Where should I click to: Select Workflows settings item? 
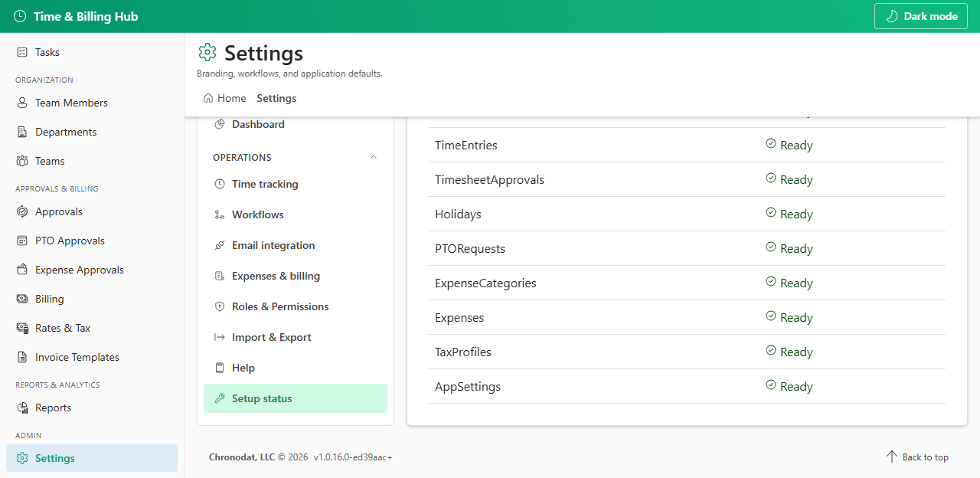(296, 214)
